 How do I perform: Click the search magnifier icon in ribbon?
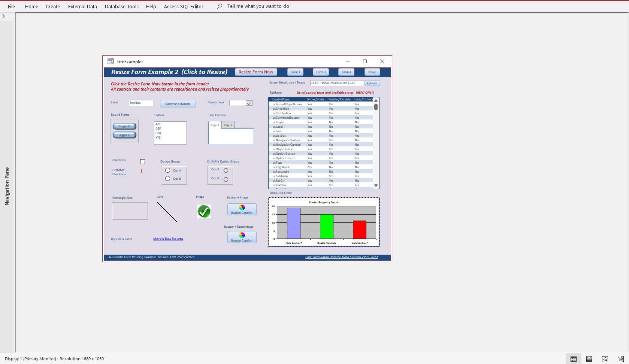point(220,6)
